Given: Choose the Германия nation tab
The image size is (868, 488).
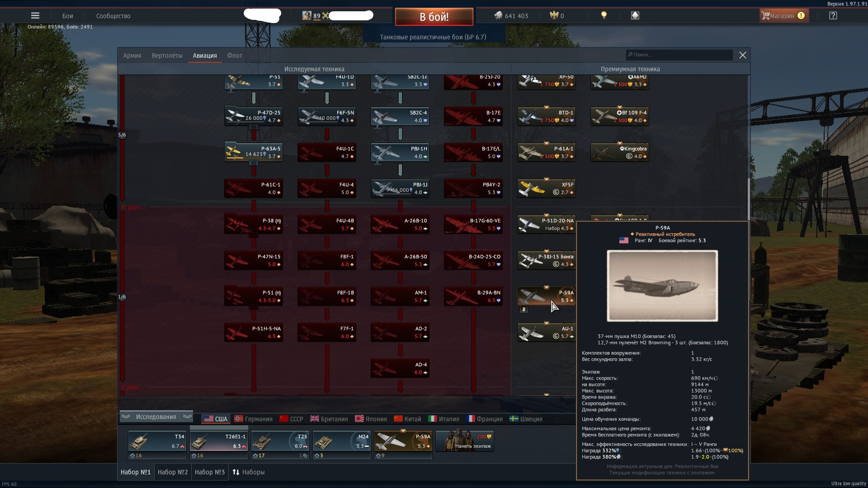Looking at the screenshot, I should coord(253,419).
